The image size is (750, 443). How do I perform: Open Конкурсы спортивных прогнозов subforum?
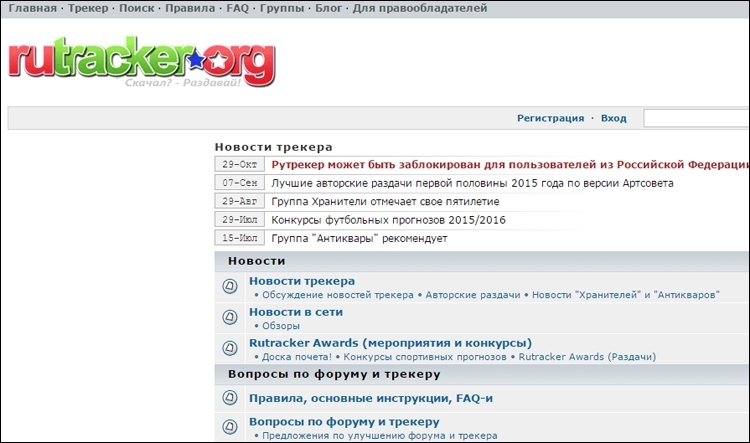click(425, 357)
